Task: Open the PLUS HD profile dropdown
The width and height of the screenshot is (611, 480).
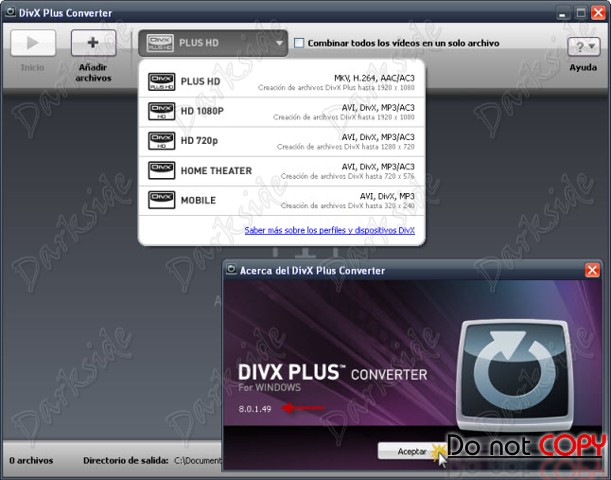Action: (213, 43)
